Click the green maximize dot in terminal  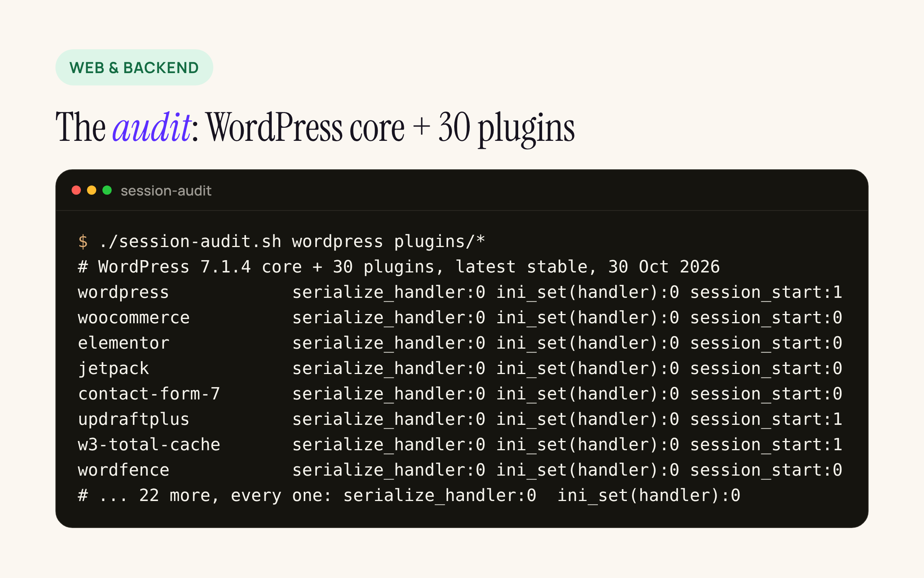[x=107, y=190]
